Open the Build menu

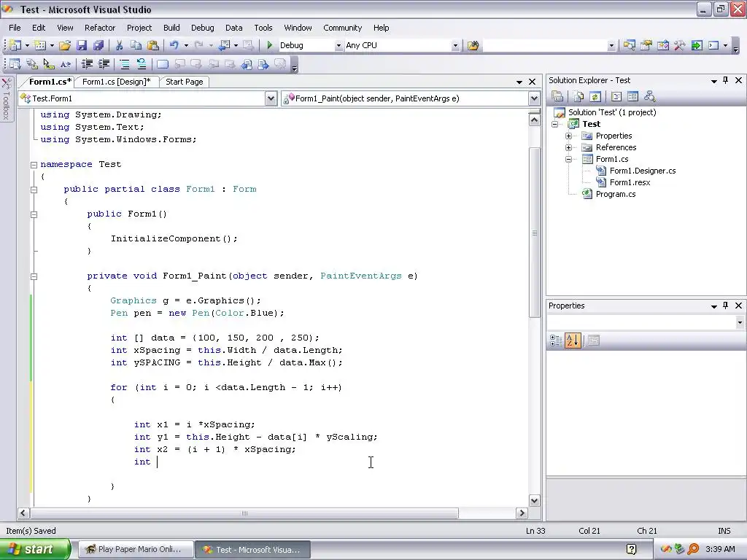[171, 28]
